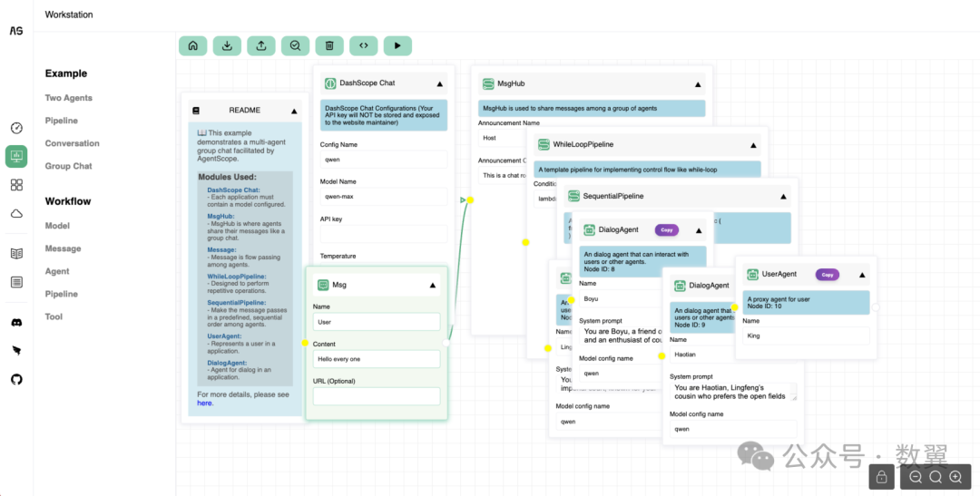The height and width of the screenshot is (496, 980).
Task: Collapse the UserAgent node
Action: coord(863,274)
